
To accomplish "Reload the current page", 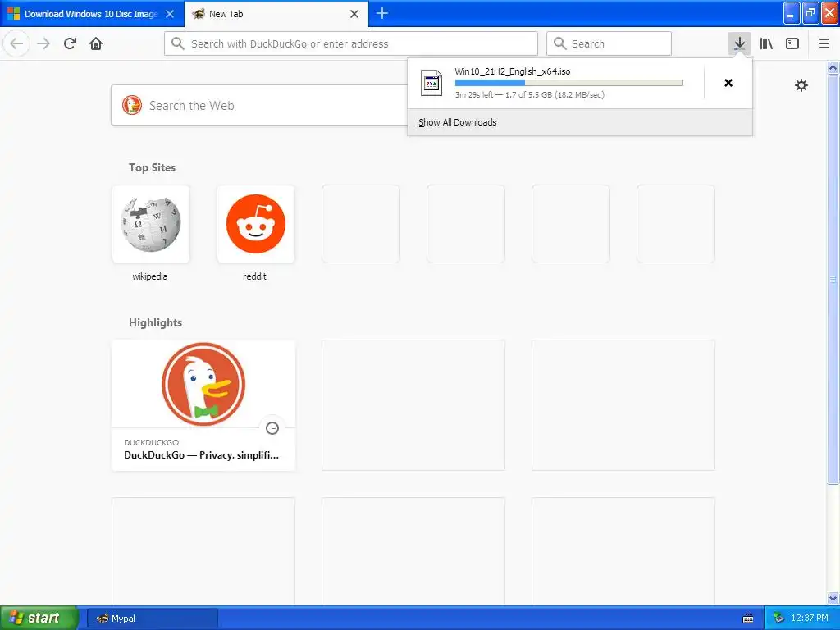I will coord(70,43).
